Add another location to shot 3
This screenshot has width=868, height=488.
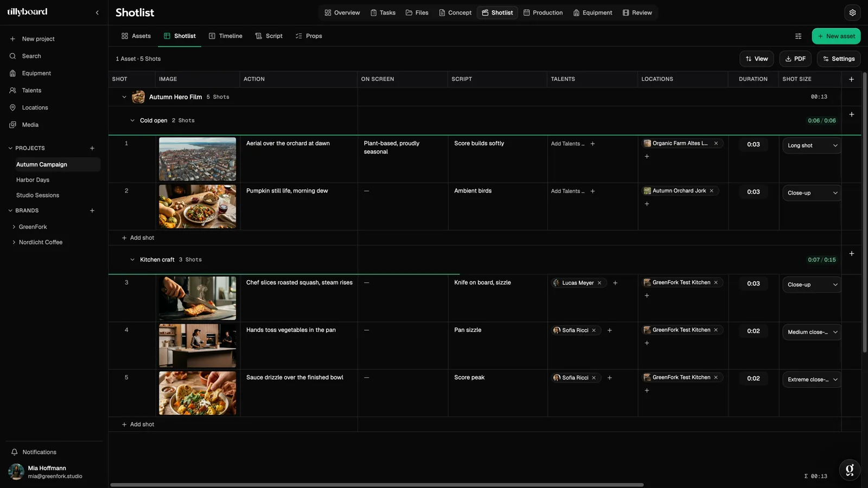coord(647,296)
